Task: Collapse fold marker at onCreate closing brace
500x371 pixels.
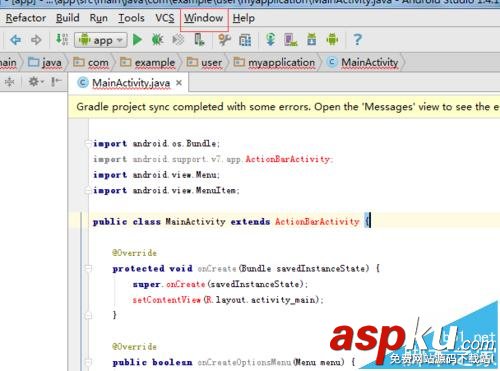Action: pos(88,315)
